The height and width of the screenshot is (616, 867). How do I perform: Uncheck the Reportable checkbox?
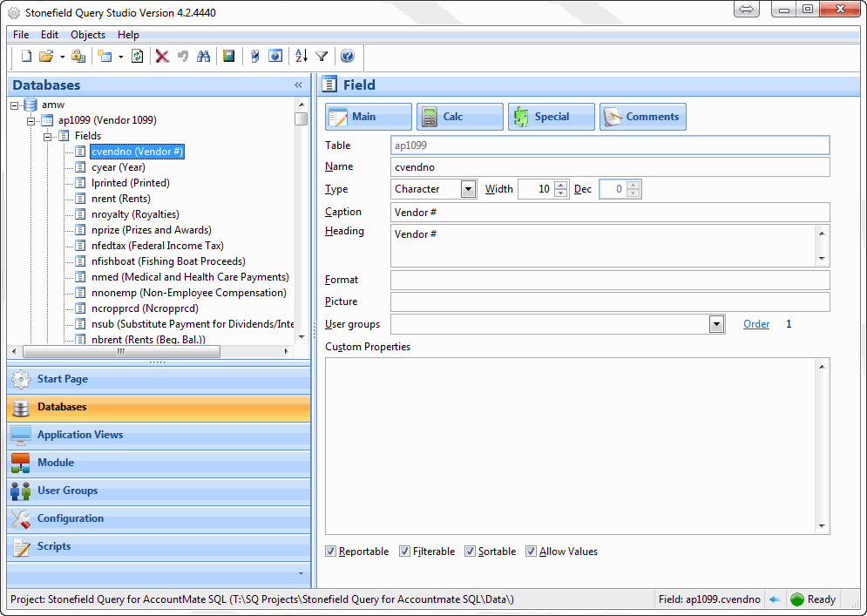[x=331, y=551]
